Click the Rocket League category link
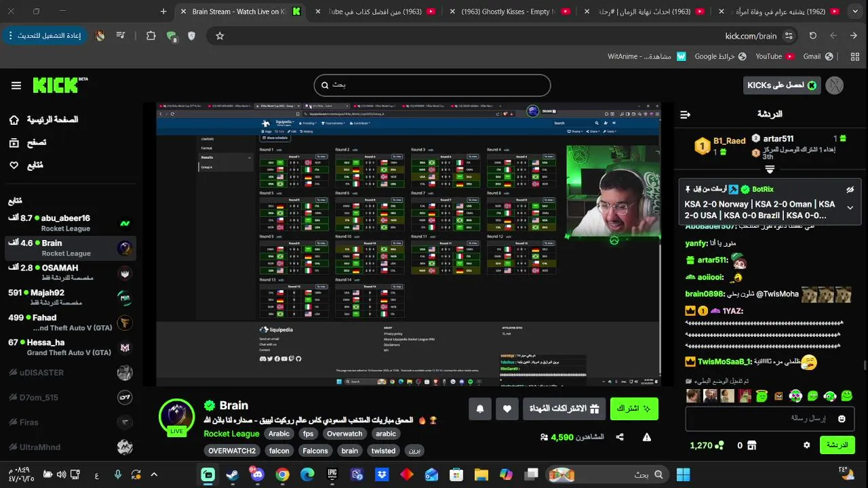The height and width of the screenshot is (488, 868). (231, 434)
